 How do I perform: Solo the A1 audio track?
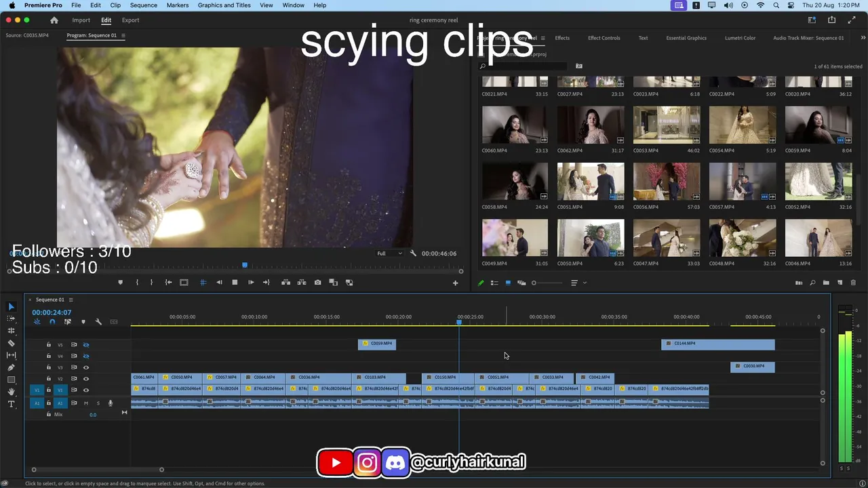pos(98,403)
